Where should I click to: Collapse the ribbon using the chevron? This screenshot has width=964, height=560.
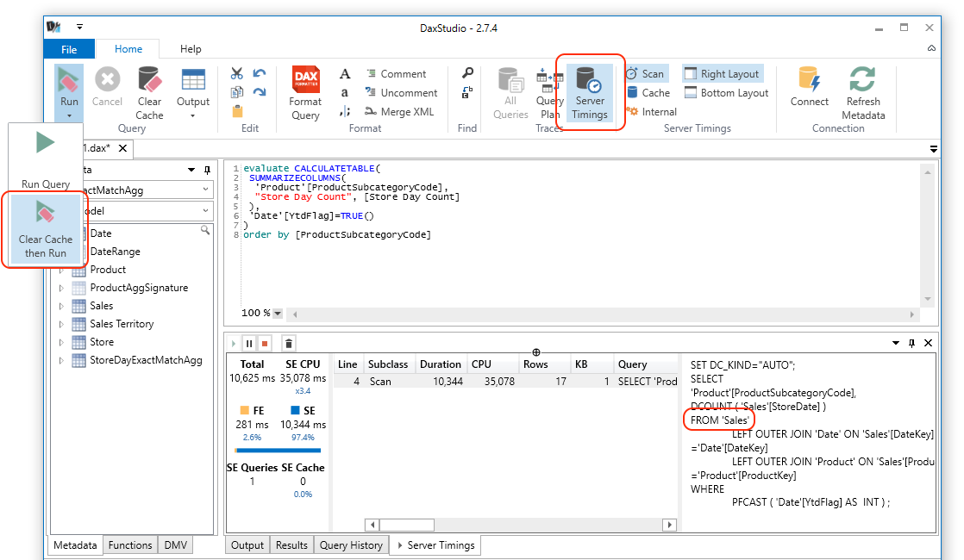click(931, 48)
